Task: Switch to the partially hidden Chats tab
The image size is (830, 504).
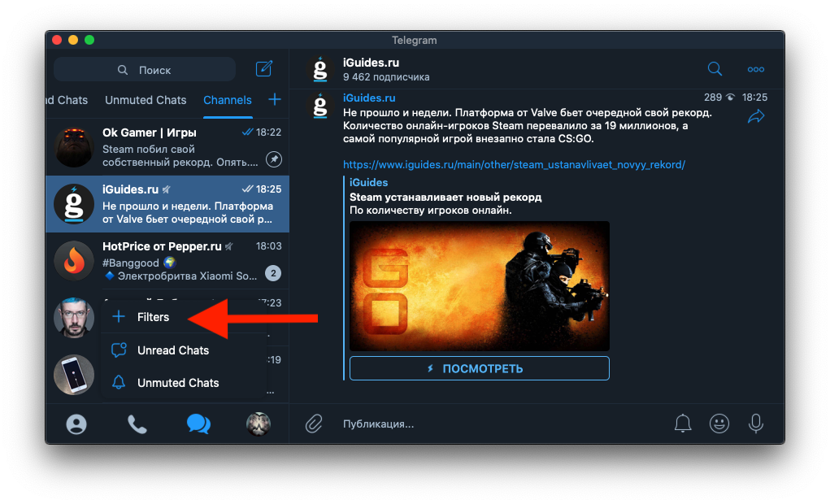Action: click(67, 100)
